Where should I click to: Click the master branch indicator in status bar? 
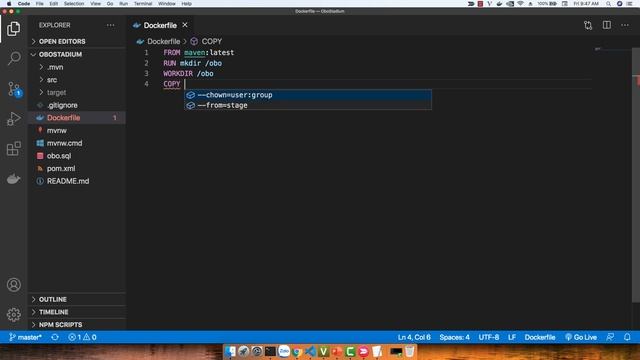pos(25,337)
